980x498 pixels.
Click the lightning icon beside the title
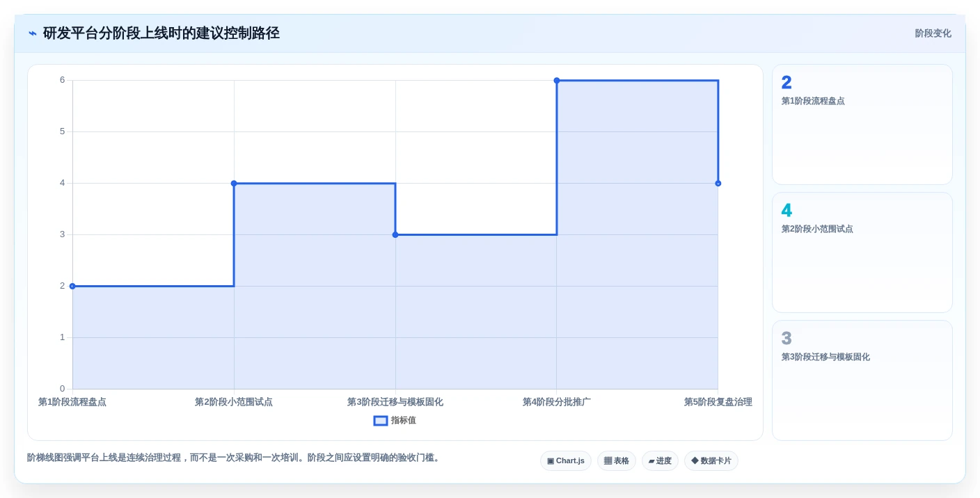click(33, 33)
